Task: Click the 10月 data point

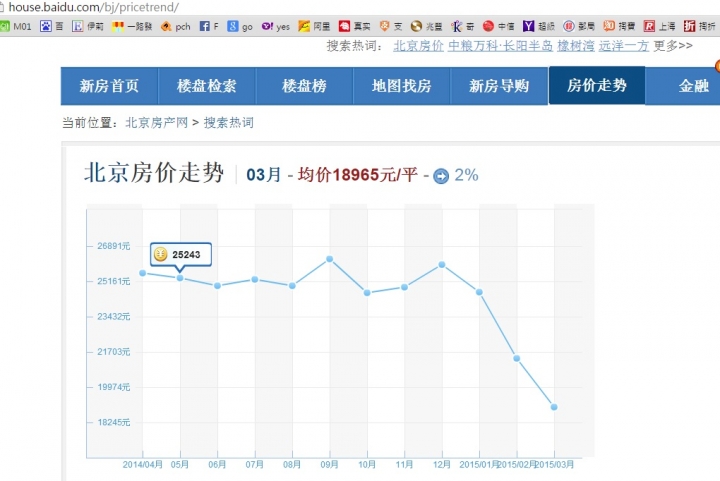Action: [367, 292]
